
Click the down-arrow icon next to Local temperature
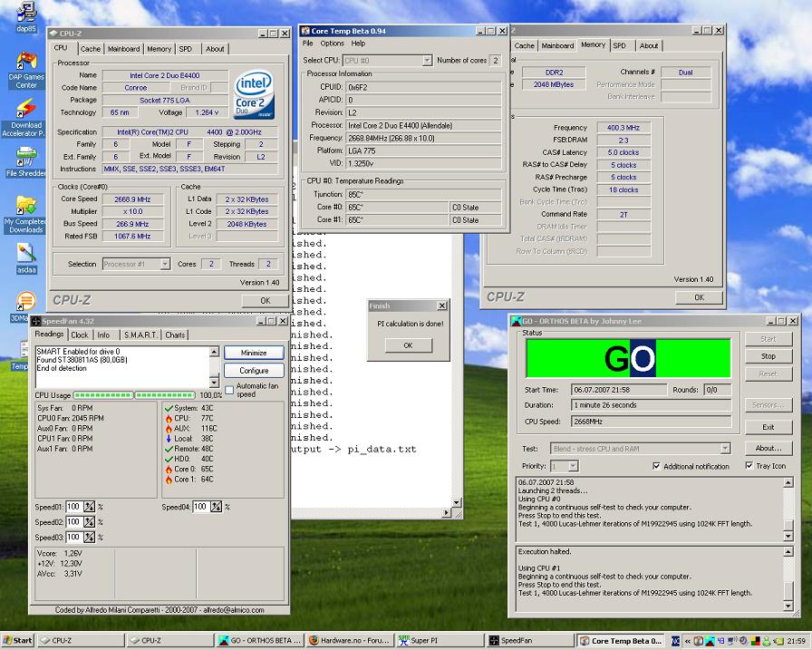tap(169, 438)
